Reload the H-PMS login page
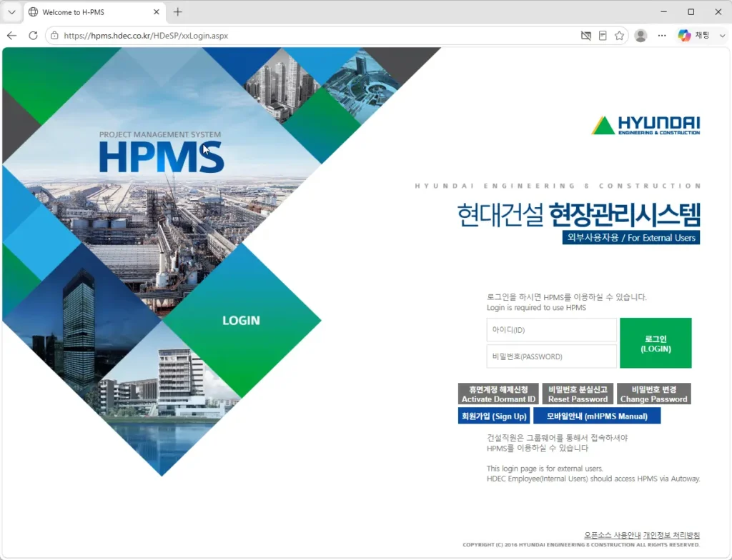This screenshot has height=560, width=732. (33, 36)
